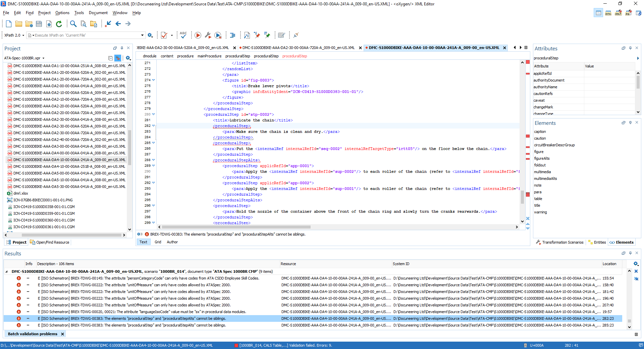Navigate Forward with right arrow

128,24
